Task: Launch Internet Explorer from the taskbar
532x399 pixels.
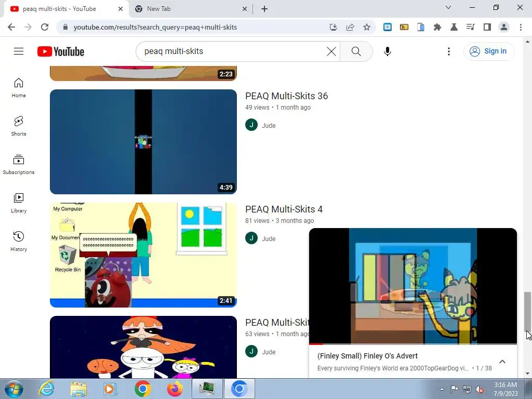Action: [46, 389]
